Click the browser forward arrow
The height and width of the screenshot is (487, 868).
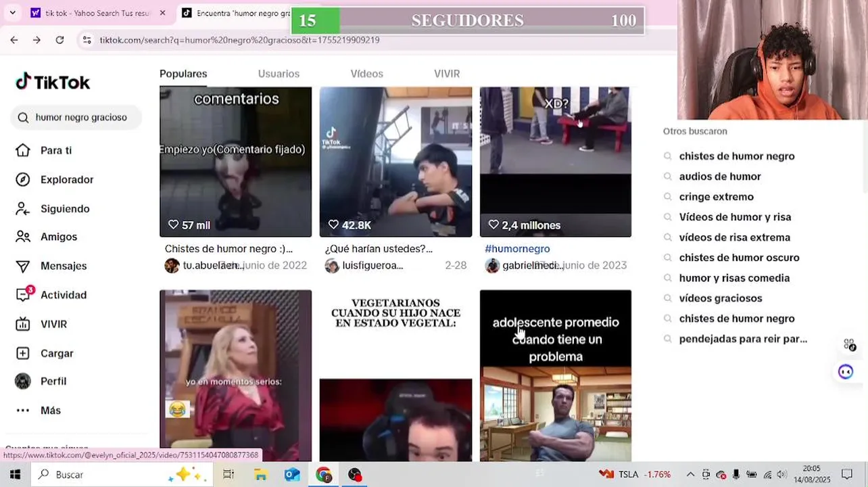coord(37,40)
